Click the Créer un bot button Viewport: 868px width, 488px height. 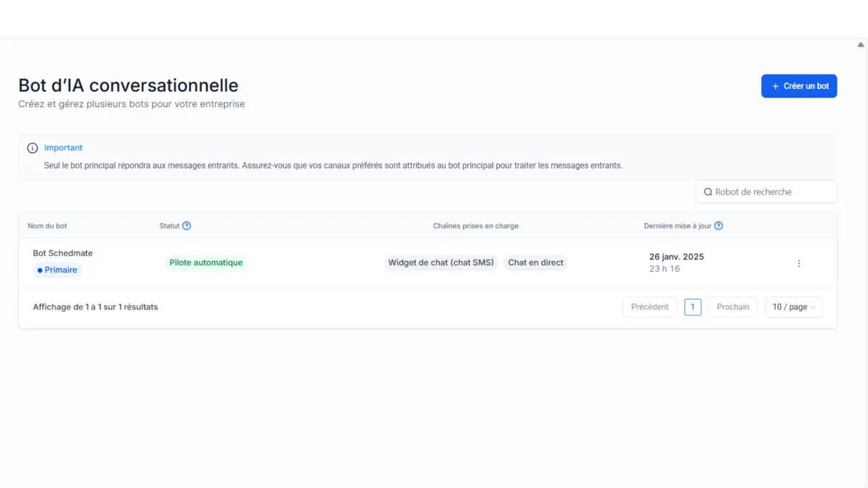(x=799, y=86)
